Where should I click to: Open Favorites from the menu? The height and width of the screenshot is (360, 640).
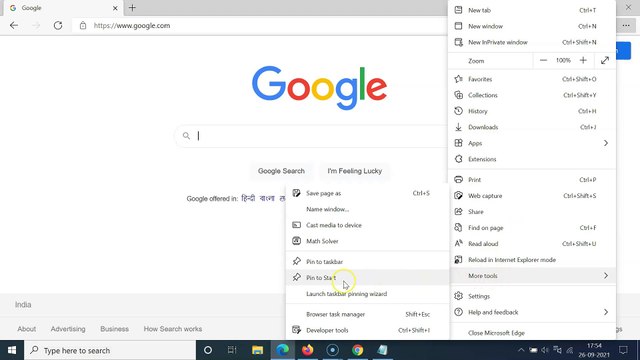531,79
